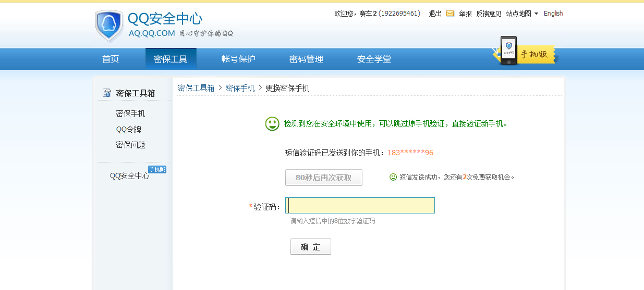
Task: Click the 确定 confirm button
Action: [x=311, y=247]
